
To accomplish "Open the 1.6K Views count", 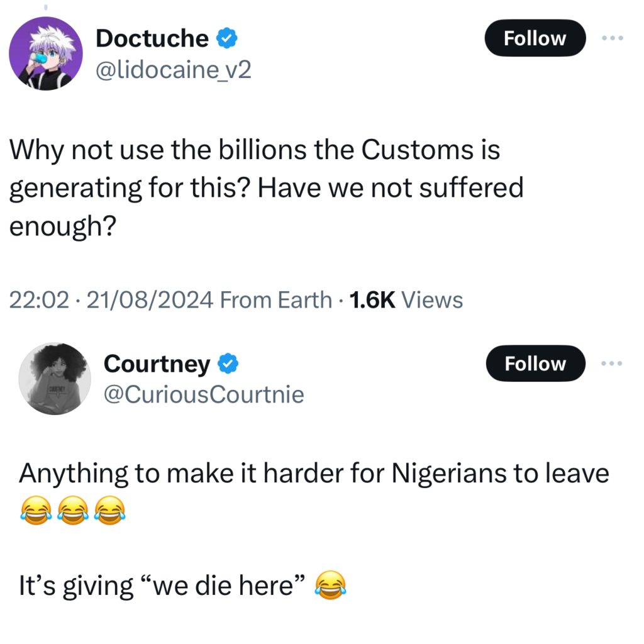I will [405, 301].
